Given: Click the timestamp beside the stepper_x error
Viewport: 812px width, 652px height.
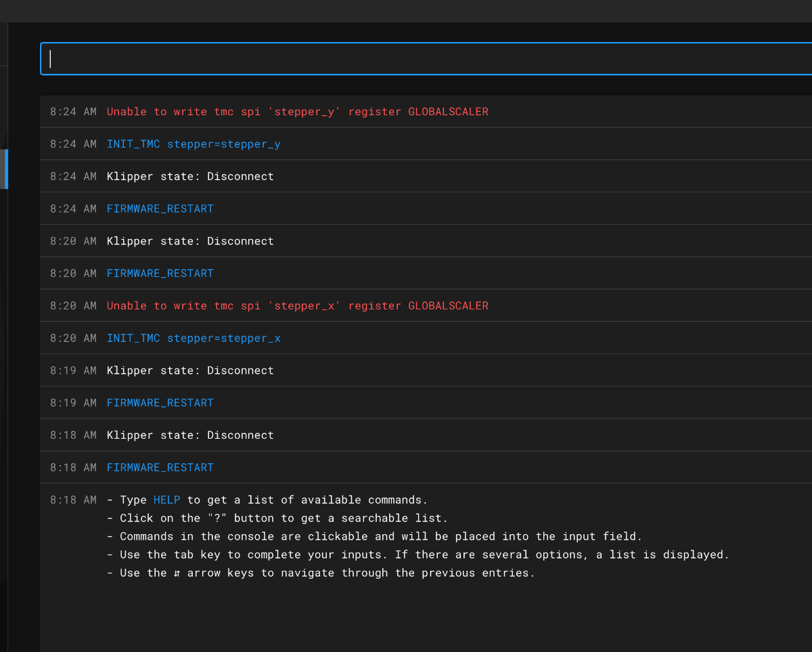Looking at the screenshot, I should click(x=73, y=306).
